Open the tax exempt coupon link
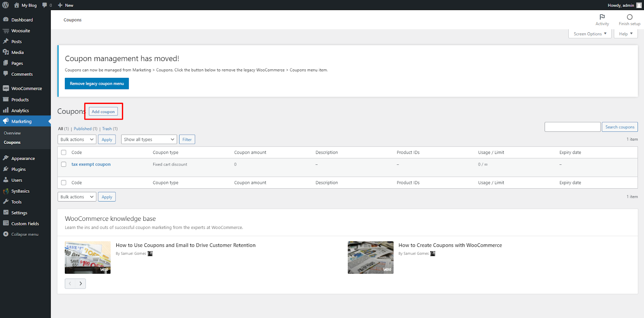Image resolution: width=644 pixels, height=318 pixels. (91, 164)
